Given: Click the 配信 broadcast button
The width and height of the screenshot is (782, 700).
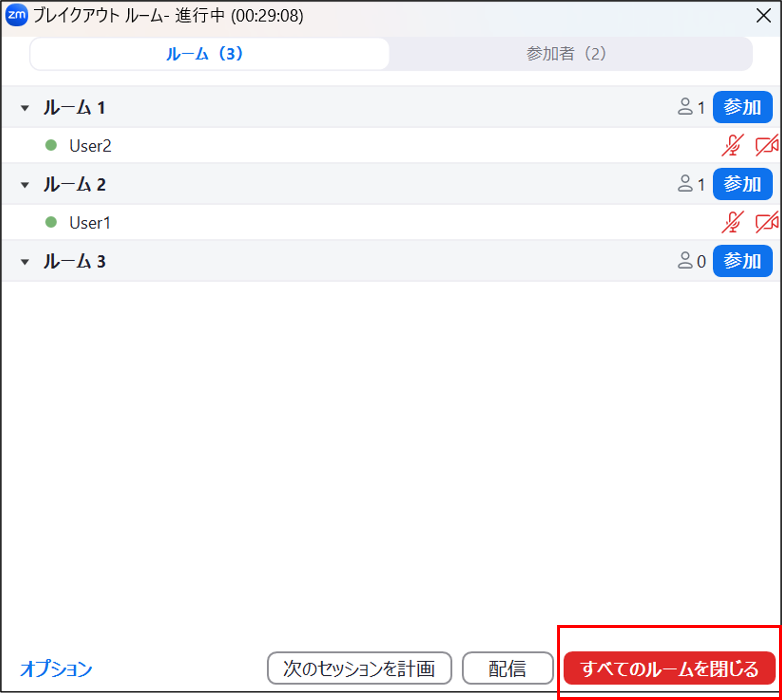Looking at the screenshot, I should coord(508,668).
